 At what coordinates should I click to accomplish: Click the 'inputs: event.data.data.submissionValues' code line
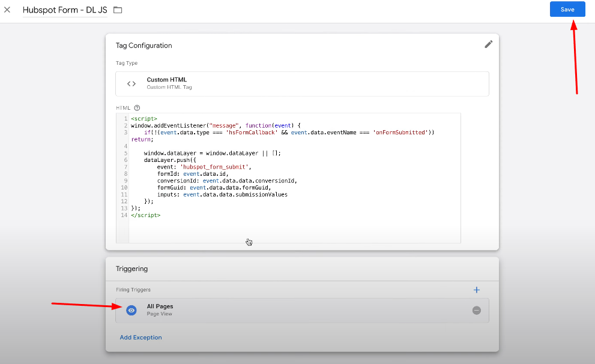(222, 194)
